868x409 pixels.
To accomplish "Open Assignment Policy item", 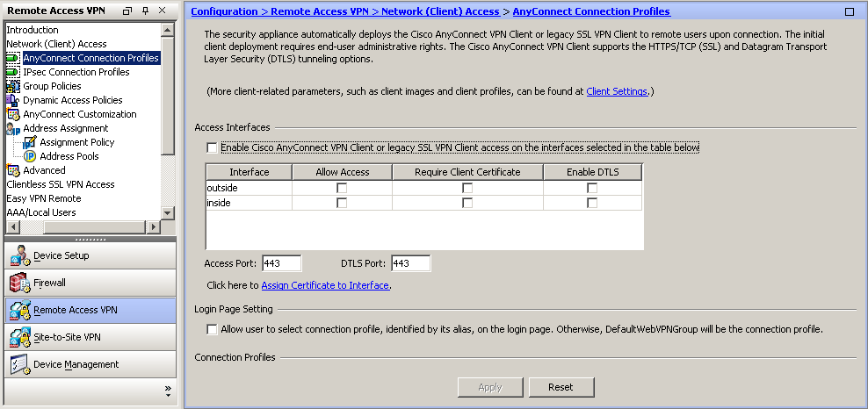I will 77,142.
